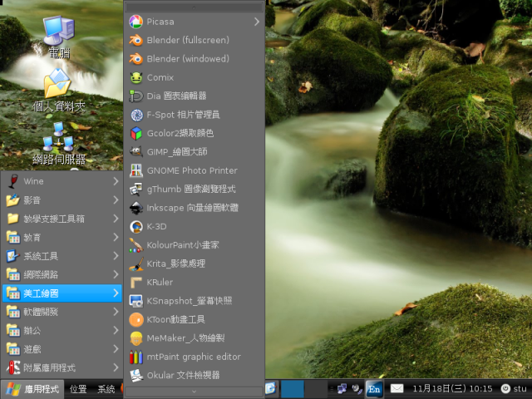Click the KolourPaint brush icon
The width and height of the screenshot is (532, 399).
coord(136,245)
